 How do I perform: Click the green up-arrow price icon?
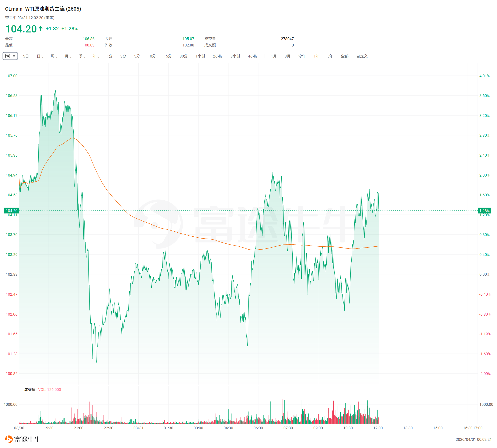(41, 29)
